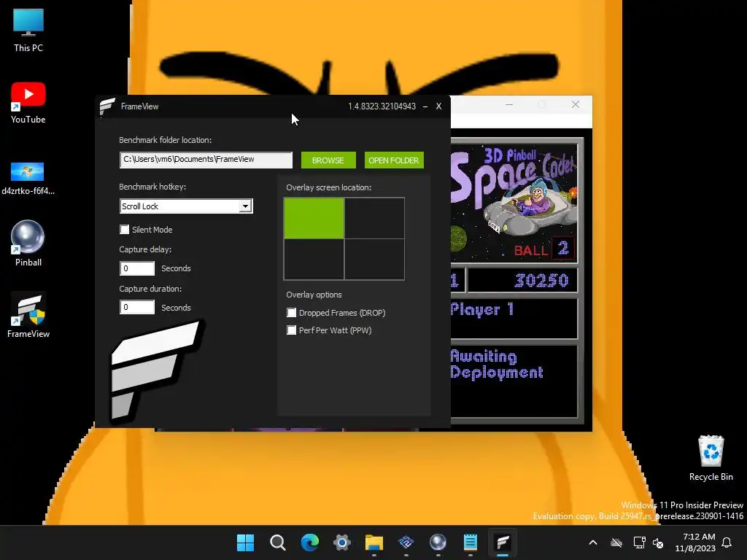
Task: Open the notification bell
Action: click(727, 542)
